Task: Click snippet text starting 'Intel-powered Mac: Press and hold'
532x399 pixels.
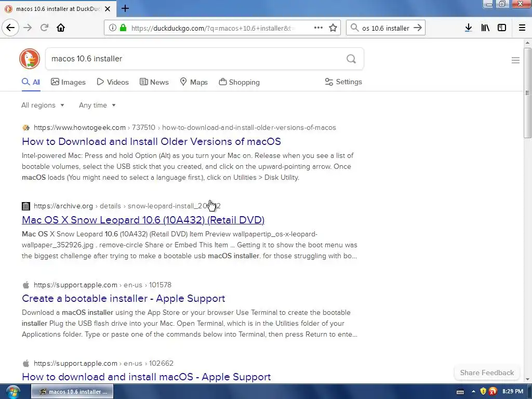Action: [188, 167]
